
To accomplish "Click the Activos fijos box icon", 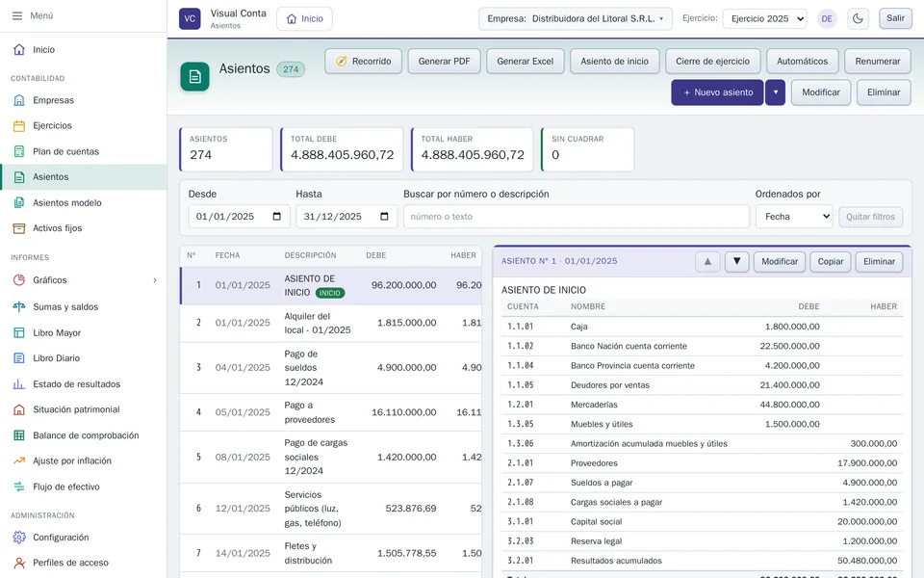I will pos(19,228).
